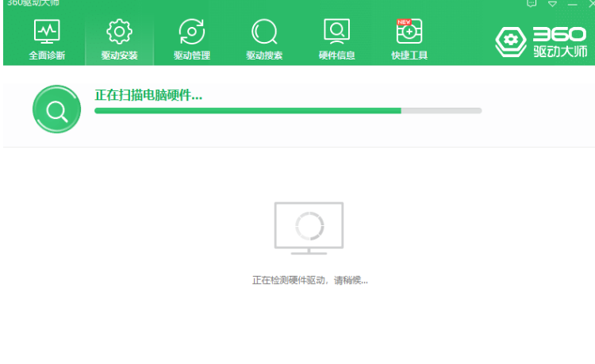The image size is (595, 364).
Task: Open the 全面诊断 full diagnosis tab
Action: [x=47, y=40]
